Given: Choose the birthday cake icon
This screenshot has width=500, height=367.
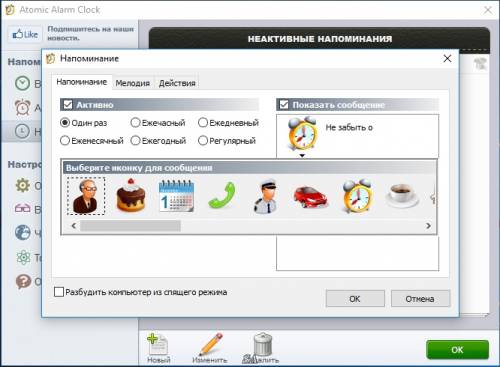Looking at the screenshot, I should click(131, 196).
